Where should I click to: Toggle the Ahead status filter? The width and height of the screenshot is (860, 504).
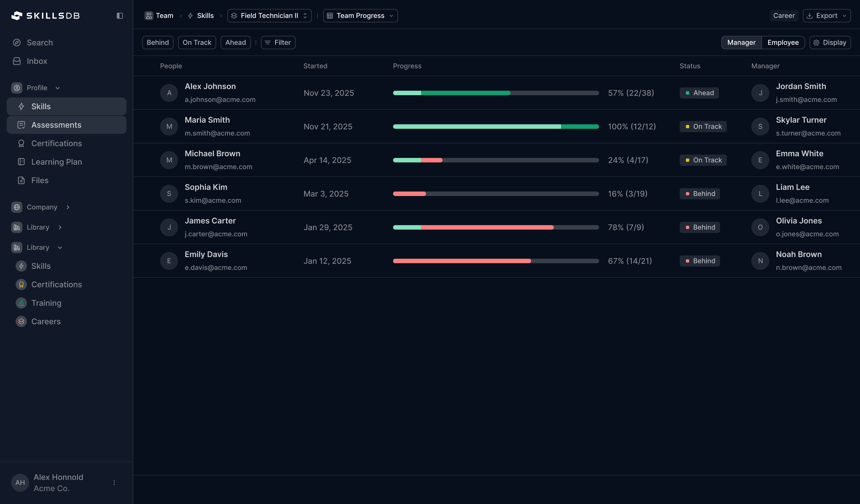tap(235, 42)
